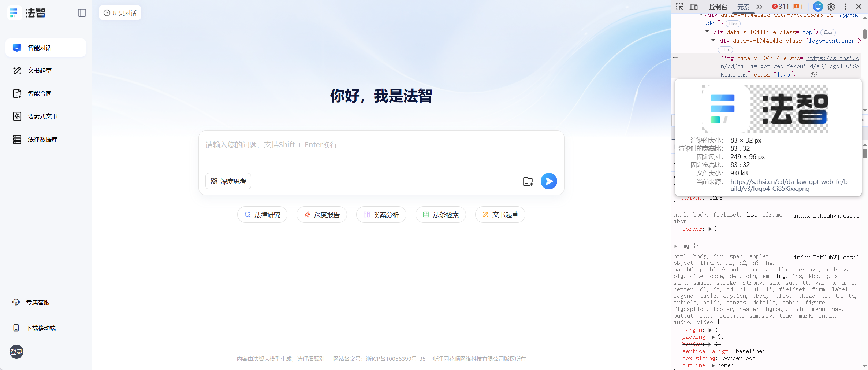Click the upload file folder icon
The image size is (868, 370).
[x=528, y=181]
